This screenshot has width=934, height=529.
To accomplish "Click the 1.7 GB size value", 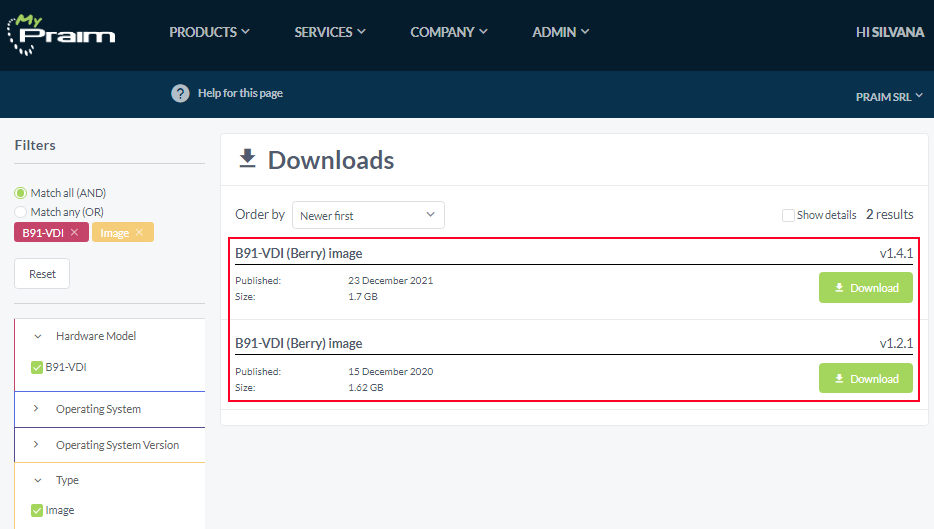I will [x=363, y=297].
